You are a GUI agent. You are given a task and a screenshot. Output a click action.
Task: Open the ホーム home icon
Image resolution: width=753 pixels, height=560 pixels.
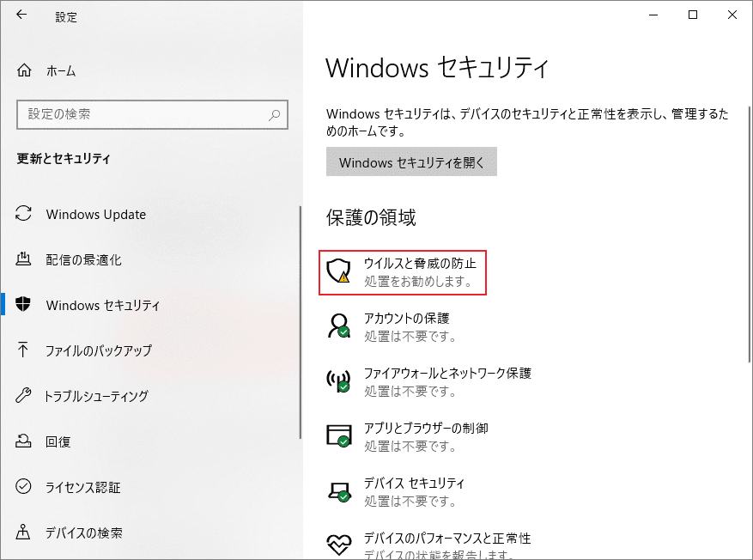[x=26, y=70]
